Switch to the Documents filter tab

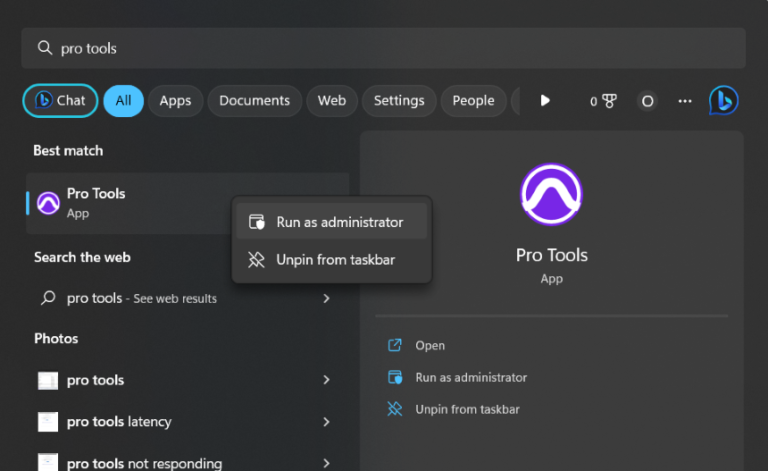[255, 100]
